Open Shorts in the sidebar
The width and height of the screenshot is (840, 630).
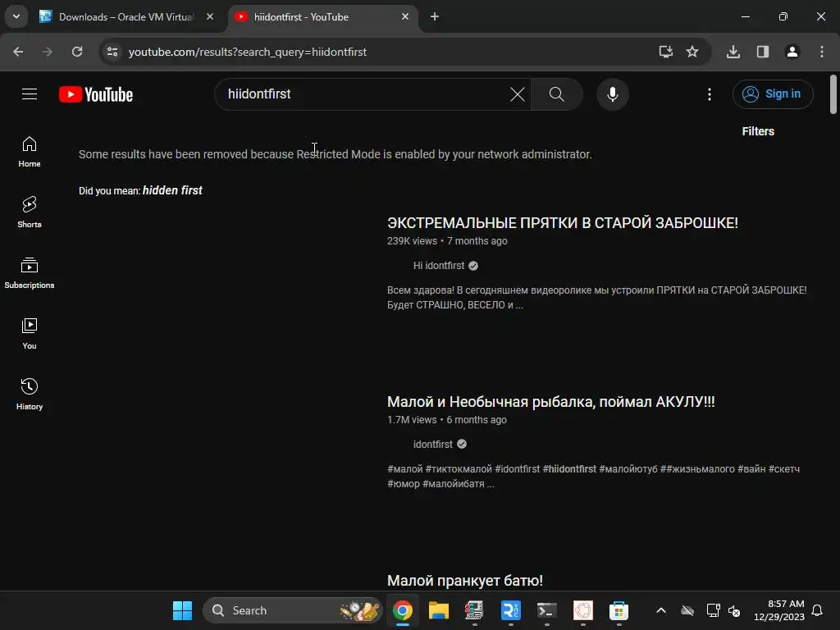point(30,212)
